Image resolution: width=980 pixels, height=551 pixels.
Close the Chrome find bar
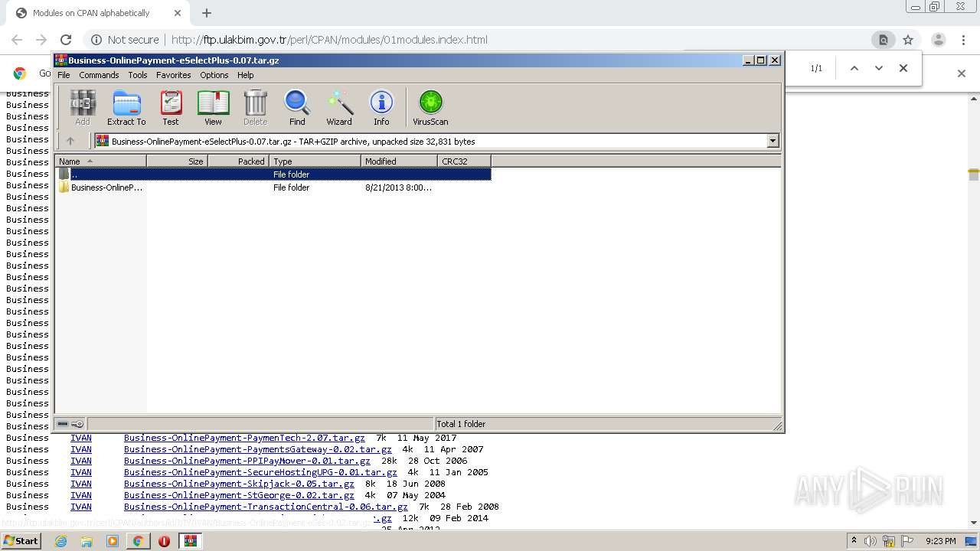[903, 68]
